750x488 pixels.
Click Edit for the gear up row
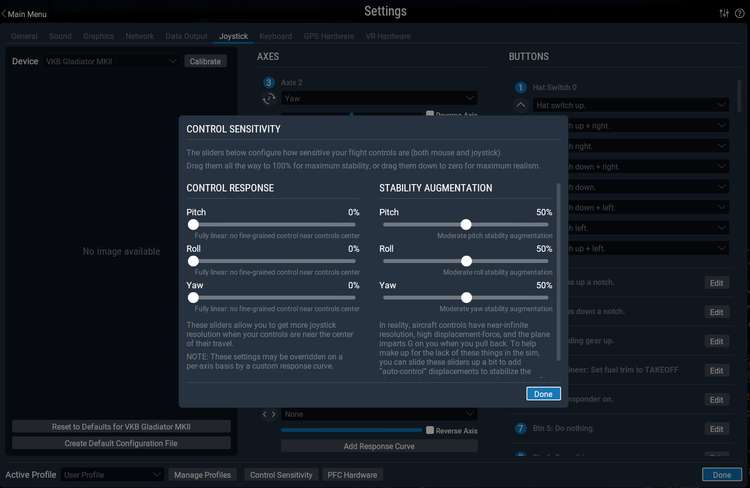[716, 341]
